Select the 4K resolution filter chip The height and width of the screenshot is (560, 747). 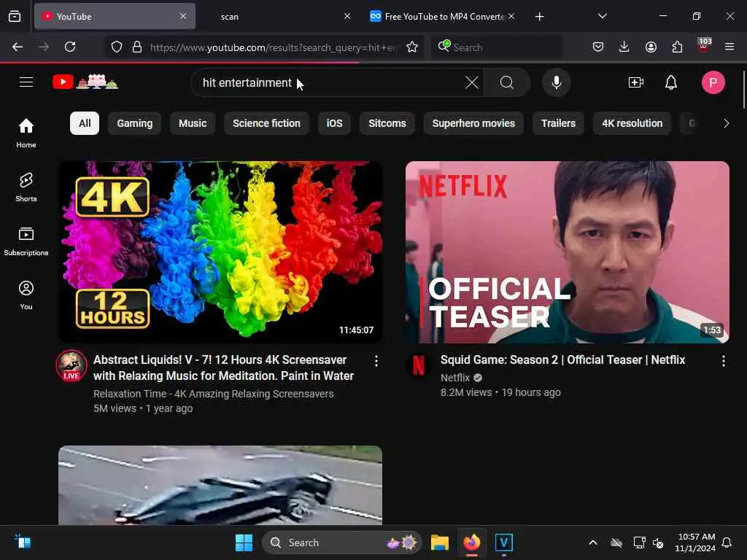coord(632,123)
